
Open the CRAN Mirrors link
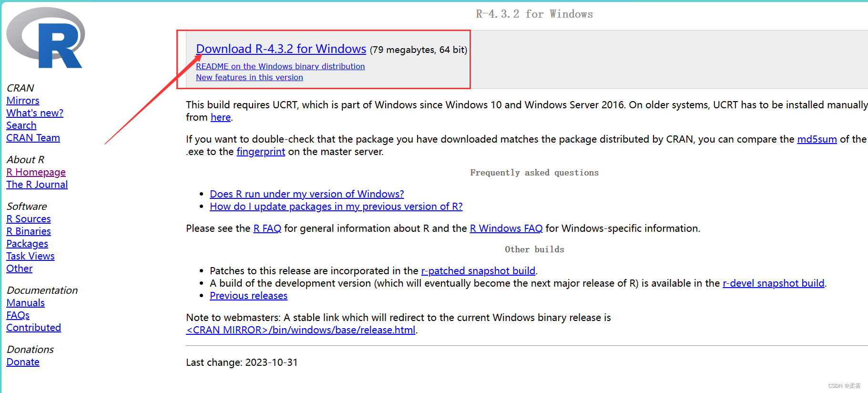coord(23,101)
